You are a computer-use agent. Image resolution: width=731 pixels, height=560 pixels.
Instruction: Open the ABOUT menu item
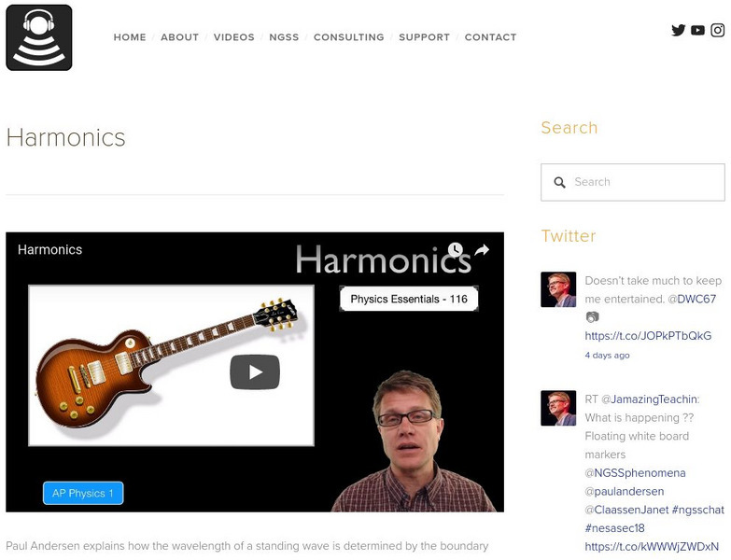[180, 37]
